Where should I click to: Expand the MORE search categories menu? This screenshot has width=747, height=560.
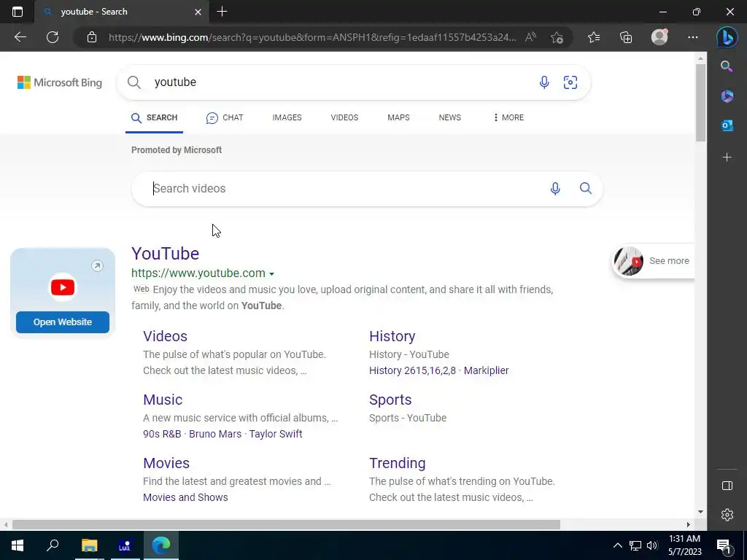click(x=508, y=117)
